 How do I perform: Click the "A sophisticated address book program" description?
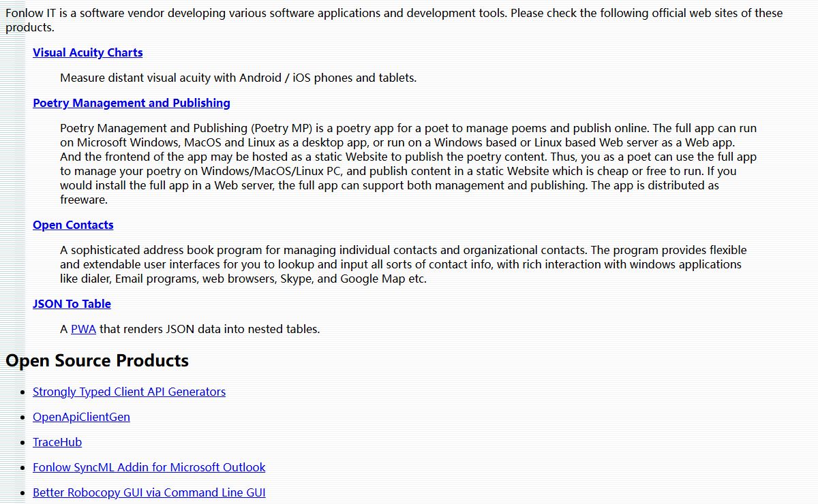(x=404, y=264)
